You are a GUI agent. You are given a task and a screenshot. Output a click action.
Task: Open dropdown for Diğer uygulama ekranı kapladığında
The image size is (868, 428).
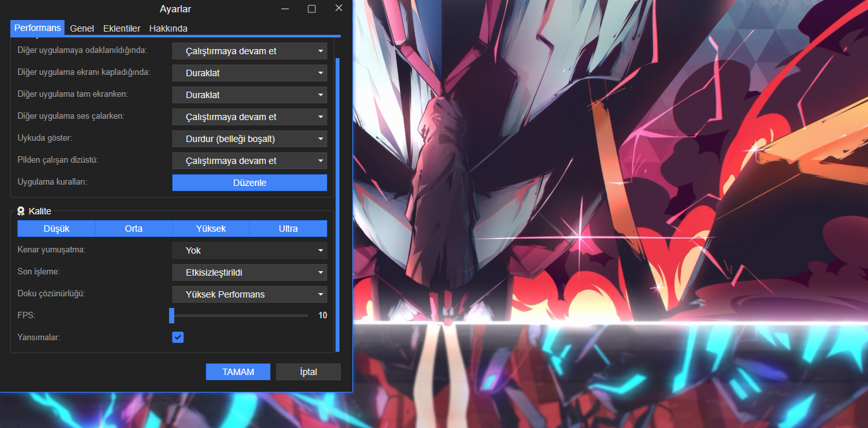pos(250,73)
